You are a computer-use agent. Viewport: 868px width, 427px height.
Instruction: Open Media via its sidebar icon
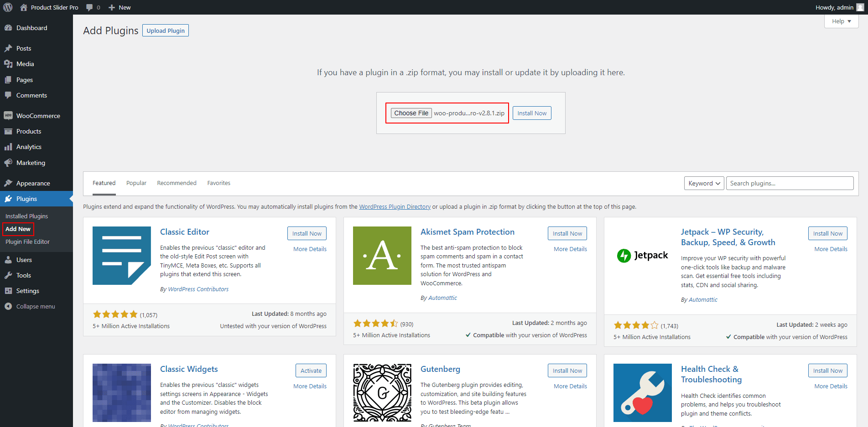[x=8, y=64]
